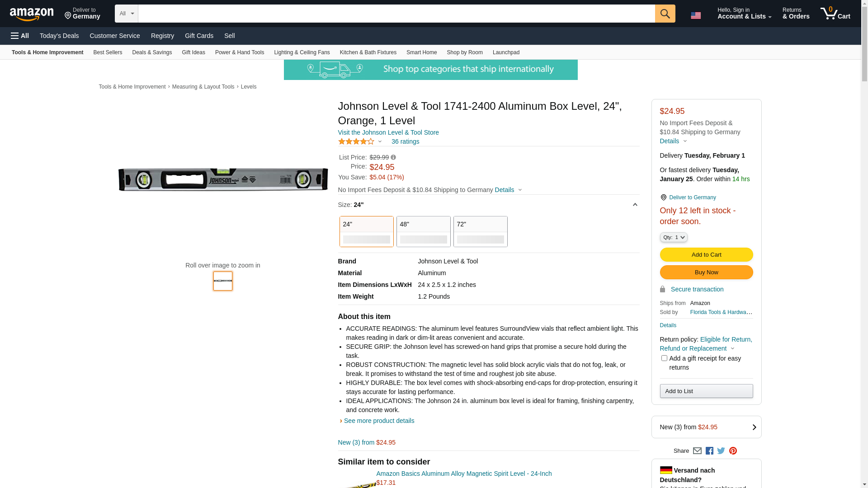Viewport: 868px width, 488px height.
Task: Share the product on Pinterest
Action: point(733,450)
